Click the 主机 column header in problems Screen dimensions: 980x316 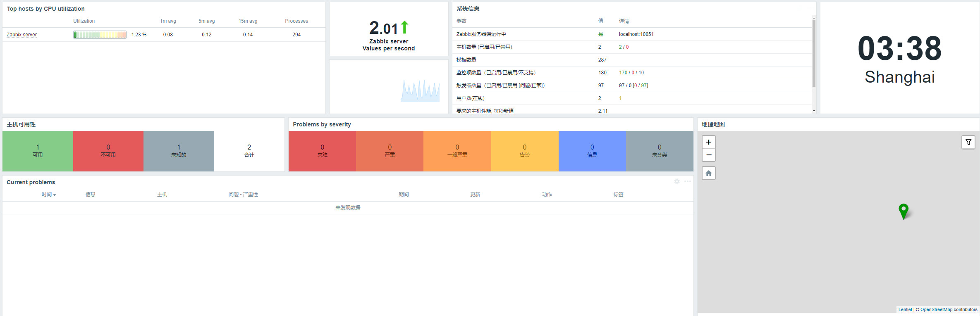pos(162,195)
